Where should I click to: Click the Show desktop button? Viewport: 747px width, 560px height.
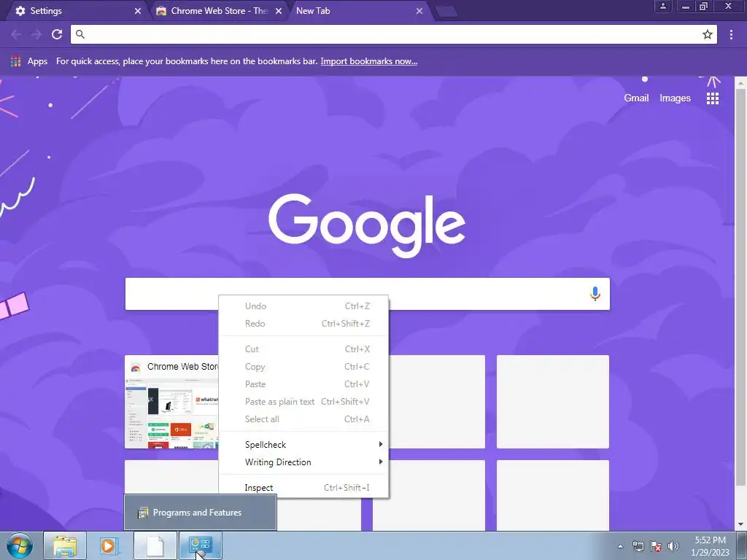click(742, 545)
